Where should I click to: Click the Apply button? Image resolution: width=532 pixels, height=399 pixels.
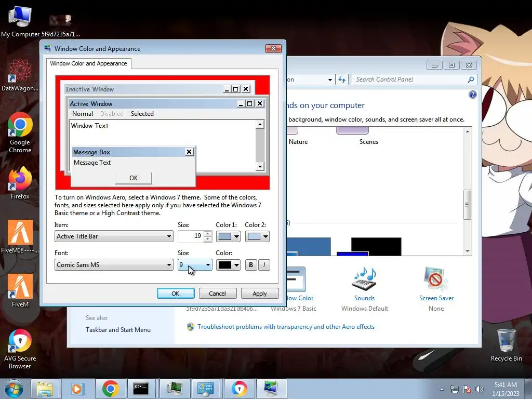[260, 294]
